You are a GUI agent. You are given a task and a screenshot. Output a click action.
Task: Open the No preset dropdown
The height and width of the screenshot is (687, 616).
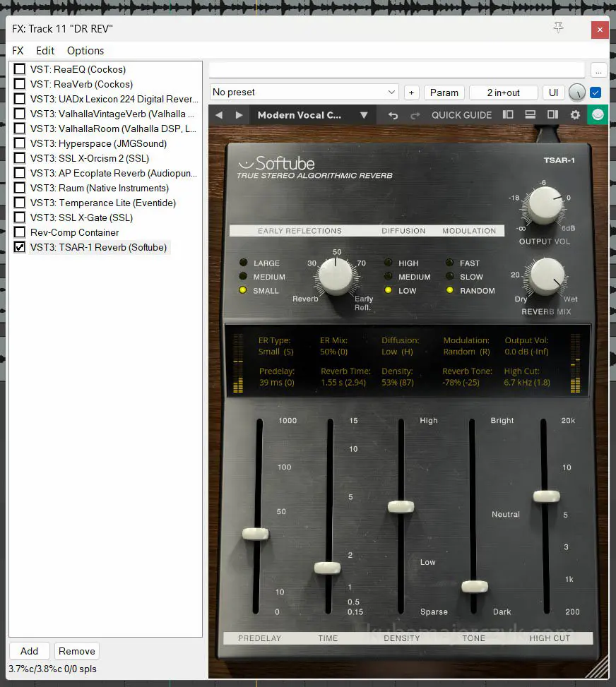(x=304, y=92)
